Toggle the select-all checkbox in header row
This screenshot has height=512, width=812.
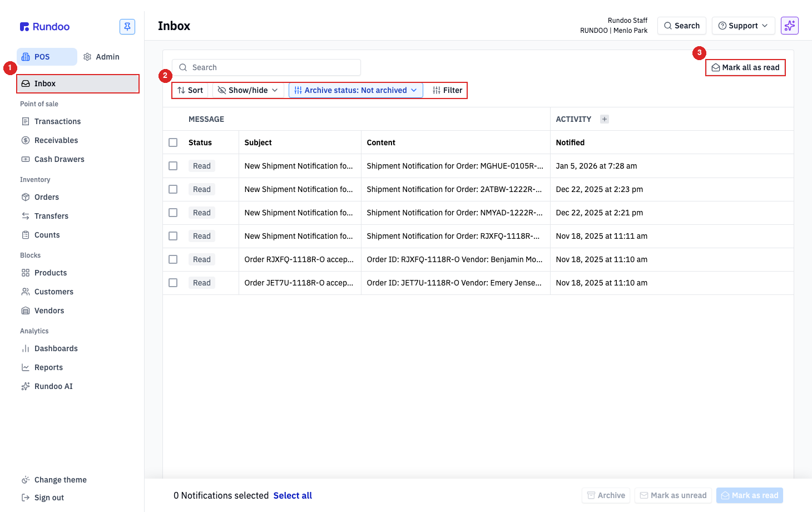(x=173, y=142)
